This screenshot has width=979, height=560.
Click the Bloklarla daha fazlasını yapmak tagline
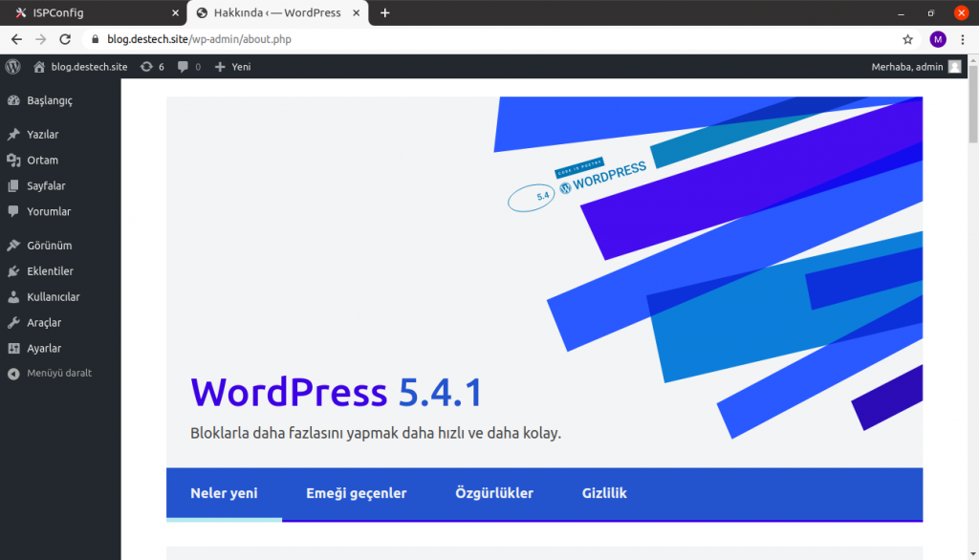(376, 433)
